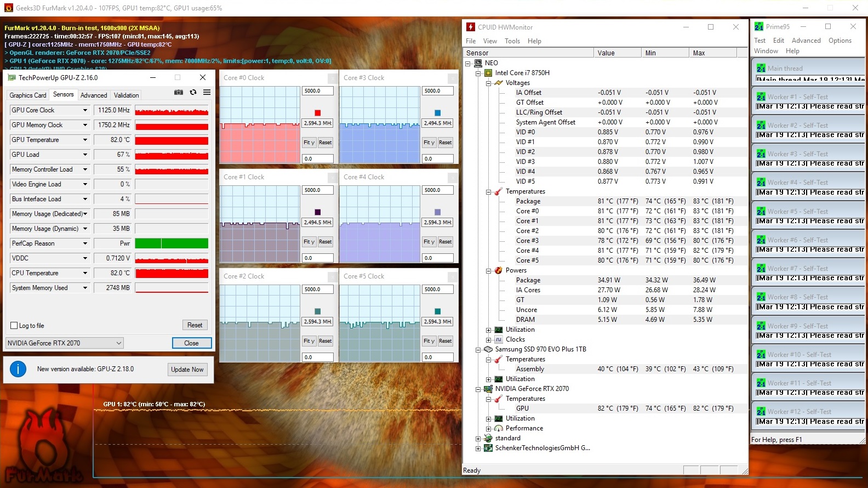
Task: Click the red color swatch in Core #0 Clock
Action: click(x=317, y=113)
